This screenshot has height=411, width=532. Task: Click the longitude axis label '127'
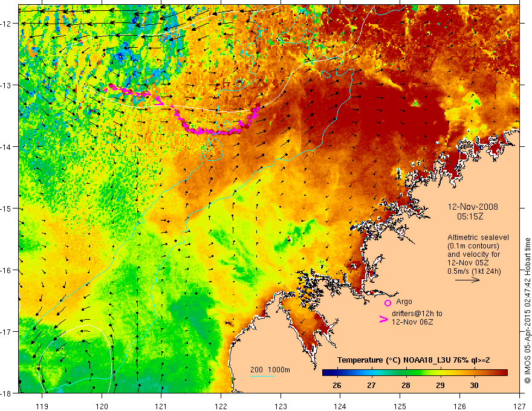point(519,407)
